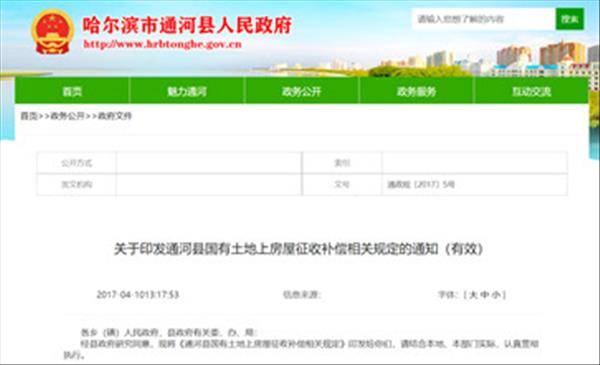Click the 字体 label
Screen dimensions: 600x365
[448, 295]
